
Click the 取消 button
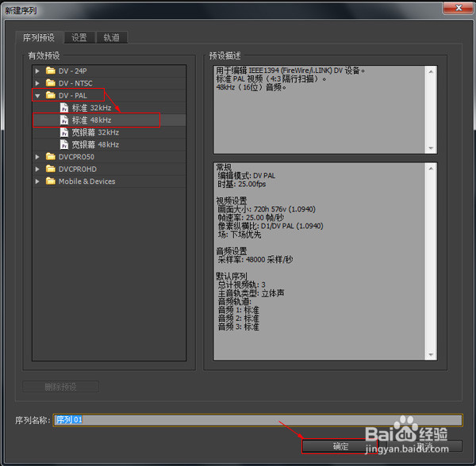[x=424, y=446]
